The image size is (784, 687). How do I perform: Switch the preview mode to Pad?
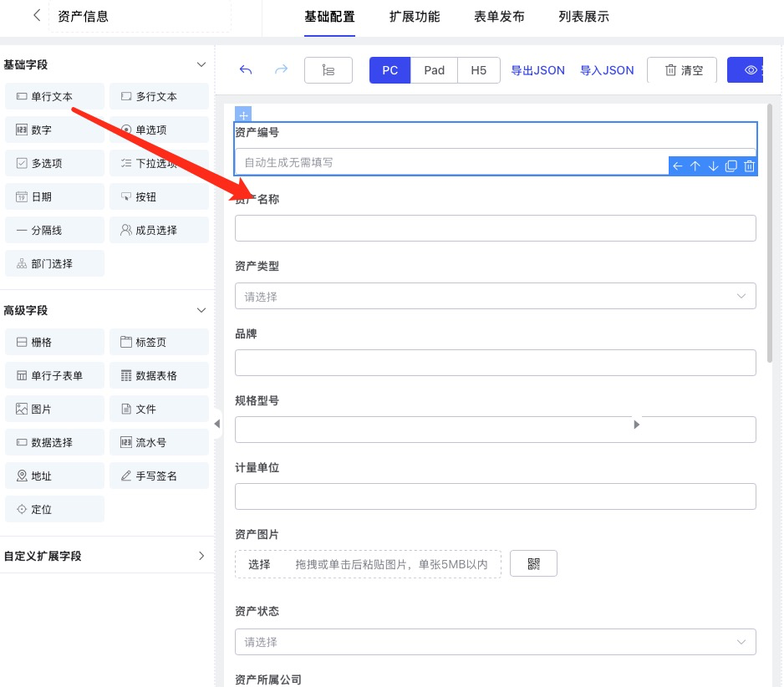pos(434,70)
